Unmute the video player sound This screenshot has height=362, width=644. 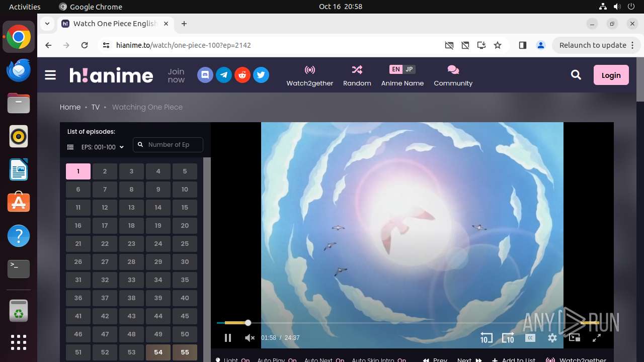pyautogui.click(x=250, y=338)
